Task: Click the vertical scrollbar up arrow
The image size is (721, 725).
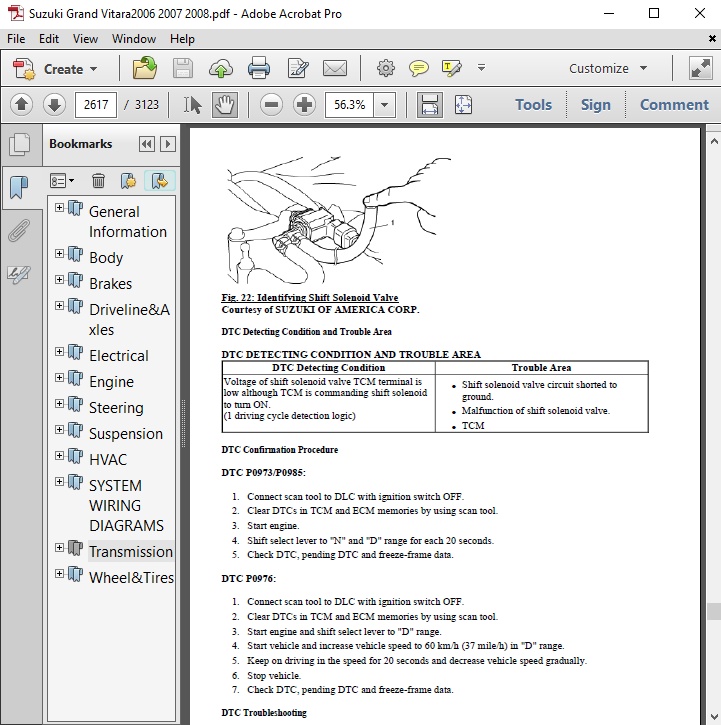Action: click(714, 141)
